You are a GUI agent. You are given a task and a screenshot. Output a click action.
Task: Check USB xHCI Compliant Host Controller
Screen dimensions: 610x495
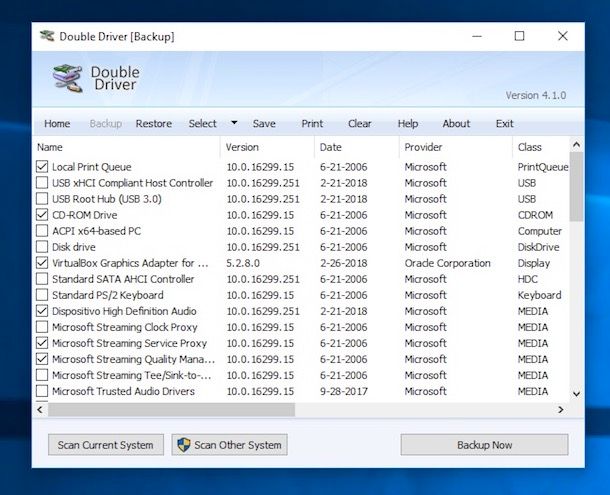point(42,183)
